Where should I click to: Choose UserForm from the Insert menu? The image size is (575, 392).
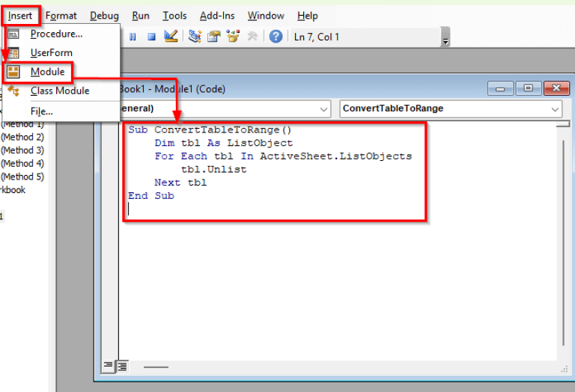point(50,53)
